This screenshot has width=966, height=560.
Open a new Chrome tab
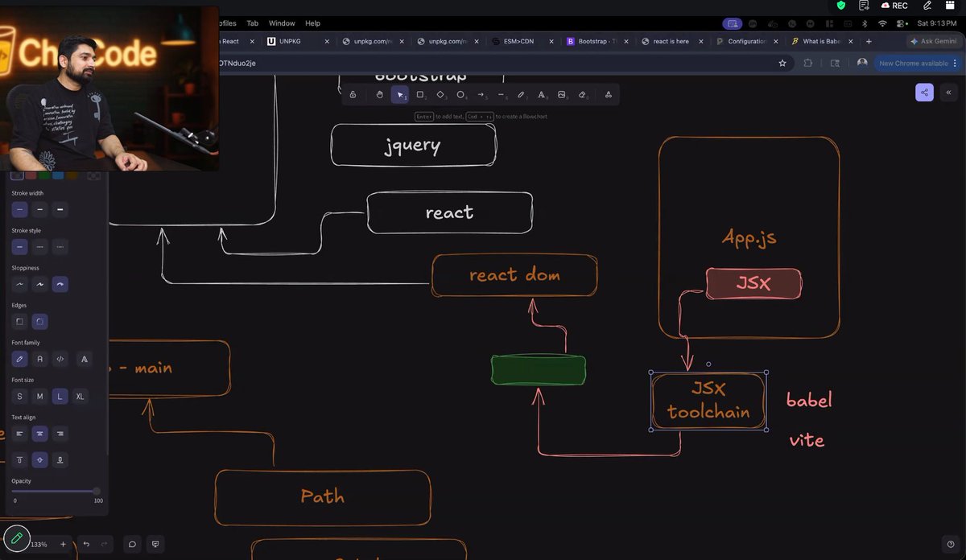click(x=869, y=41)
